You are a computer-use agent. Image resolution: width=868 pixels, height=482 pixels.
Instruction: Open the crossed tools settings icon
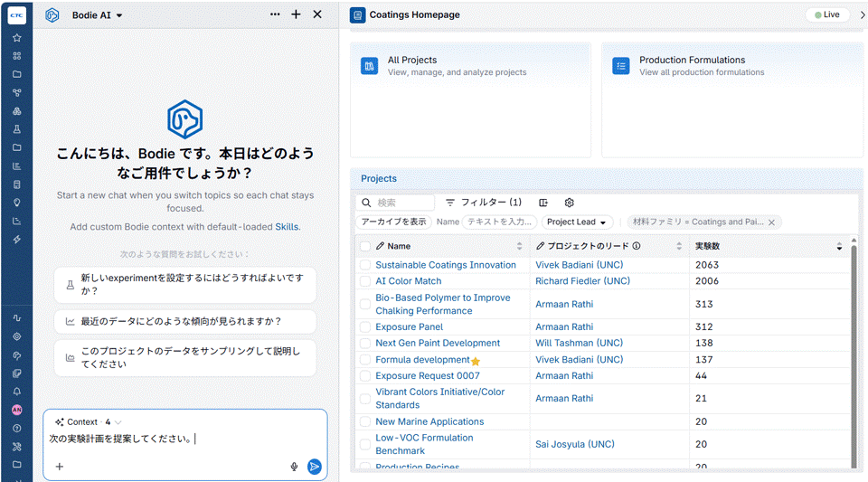click(16, 447)
